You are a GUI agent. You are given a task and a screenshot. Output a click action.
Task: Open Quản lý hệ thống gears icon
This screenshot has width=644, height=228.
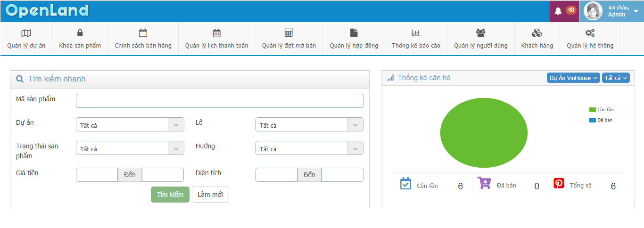click(590, 33)
